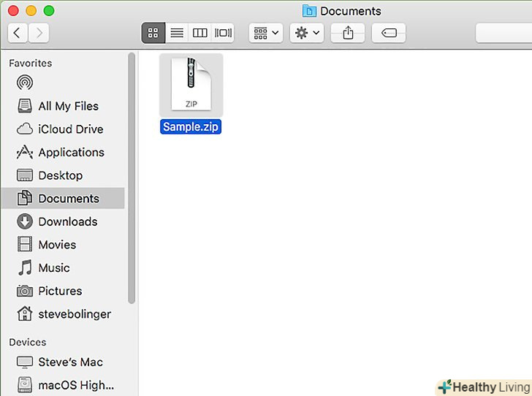The height and width of the screenshot is (396, 532).
Task: Select the Sample.zip file icon
Action: (191, 84)
